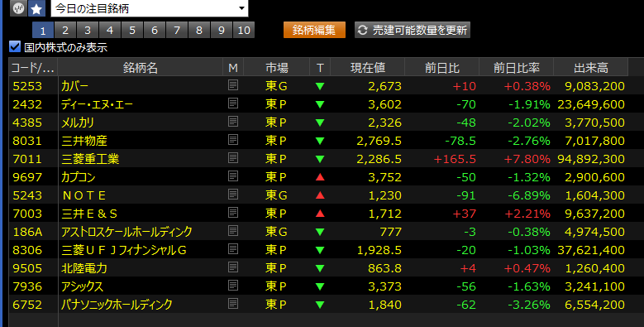Open memo icon for 三菱重工業 row
Screen dimensions: 644x327
tap(233, 158)
